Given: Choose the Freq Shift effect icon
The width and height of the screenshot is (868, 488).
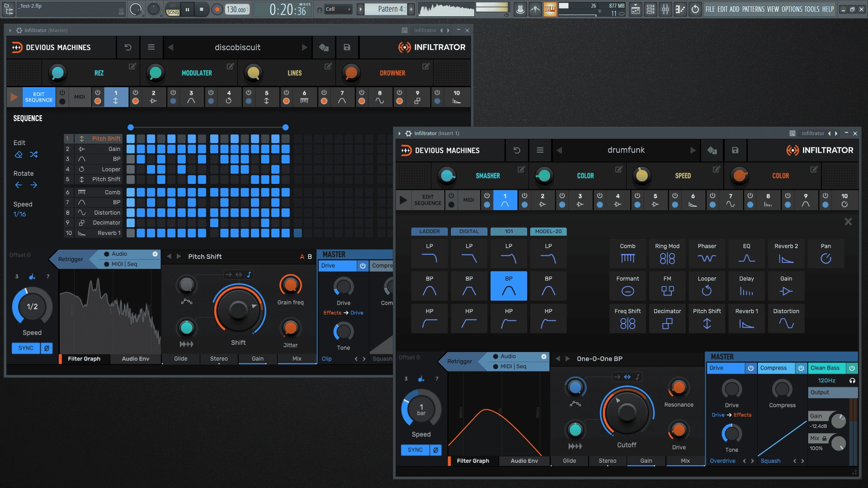Looking at the screenshot, I should tap(627, 319).
